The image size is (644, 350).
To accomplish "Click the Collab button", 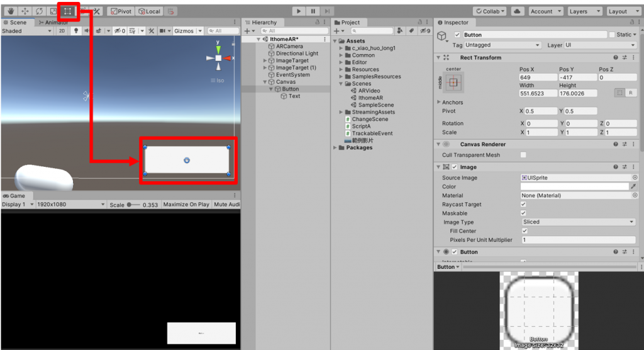I will (x=490, y=11).
